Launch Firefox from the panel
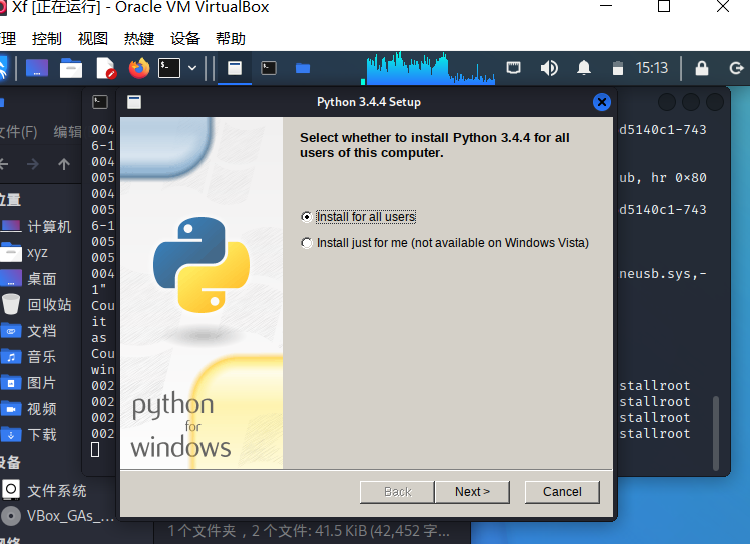The height and width of the screenshot is (544, 750). click(139, 68)
